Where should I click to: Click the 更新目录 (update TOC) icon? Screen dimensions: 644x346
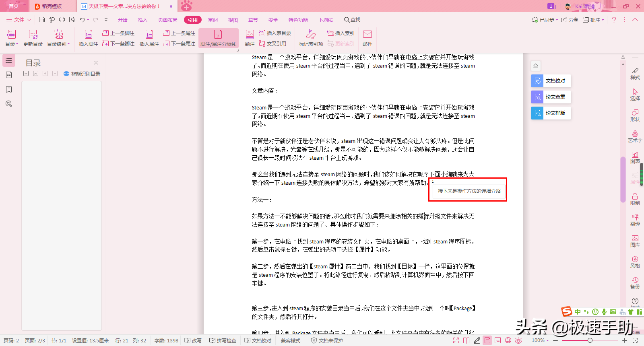[x=33, y=38]
